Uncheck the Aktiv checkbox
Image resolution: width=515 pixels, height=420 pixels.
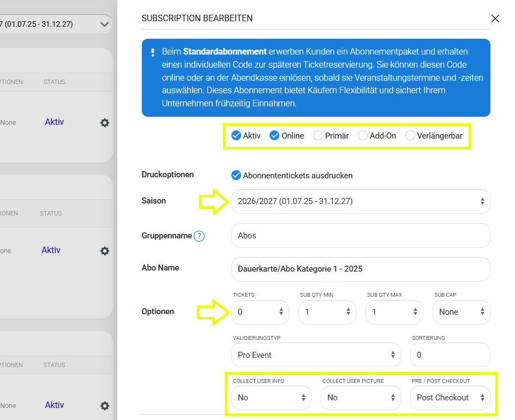click(x=236, y=136)
